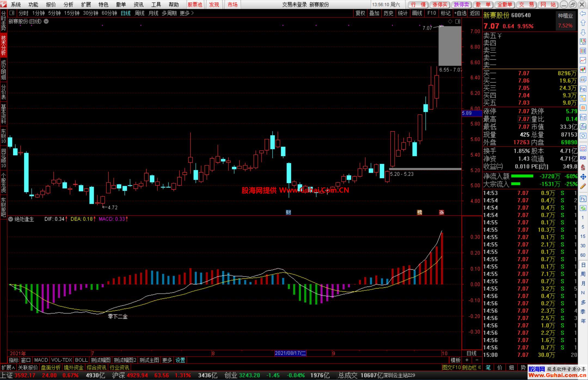
Task: Open the 报价 menu
Action: pyautogui.click(x=51, y=5)
